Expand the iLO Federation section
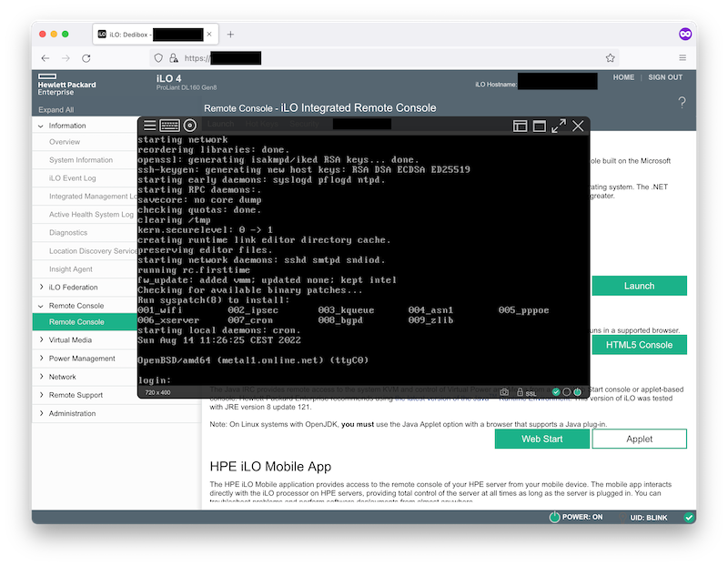This screenshot has height=566, width=728. tap(41, 287)
